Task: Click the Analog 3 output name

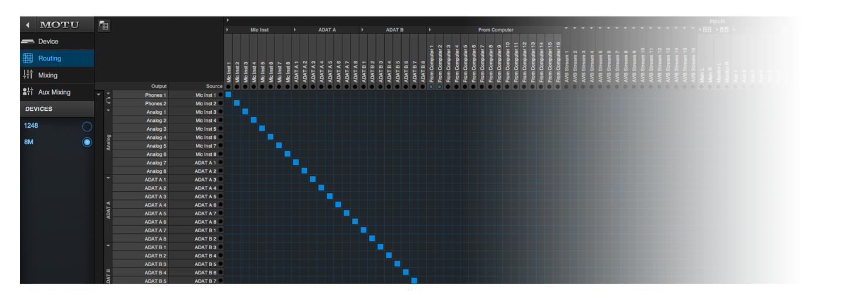Action: point(156,129)
